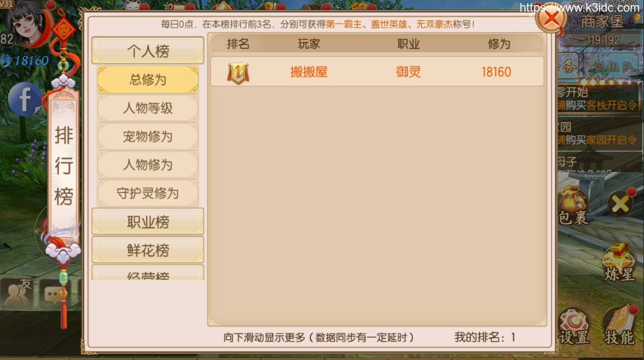644x360 pixels.
Task: Click the crossed-swords round icon
Action: [620, 204]
